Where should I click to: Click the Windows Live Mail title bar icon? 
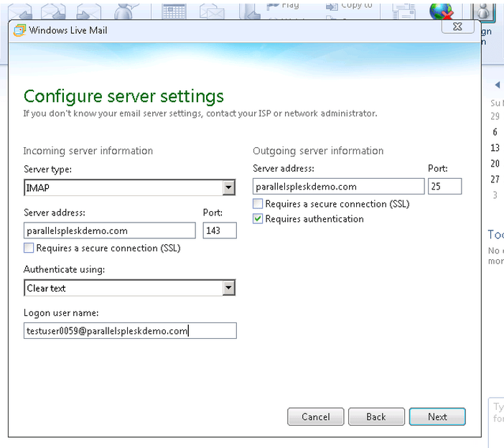point(19,31)
